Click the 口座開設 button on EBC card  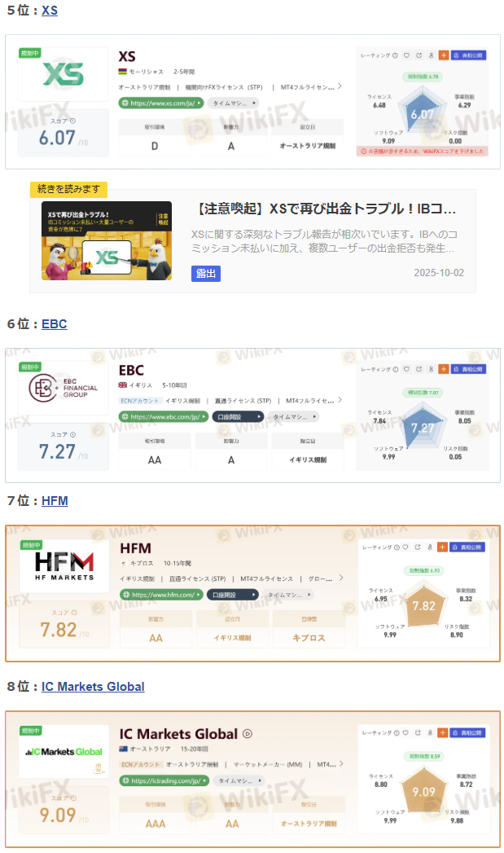coord(238,416)
